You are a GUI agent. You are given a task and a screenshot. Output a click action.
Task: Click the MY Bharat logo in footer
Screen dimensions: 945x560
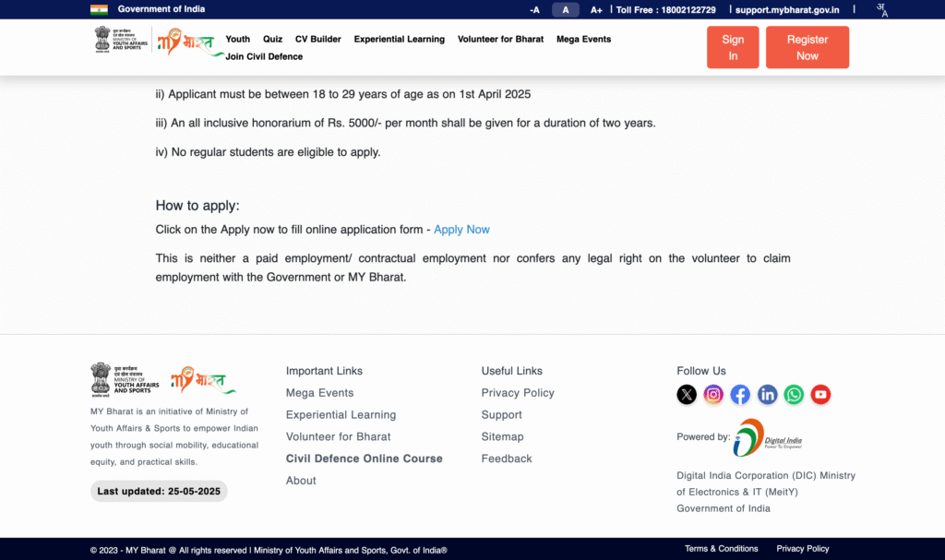(x=203, y=380)
